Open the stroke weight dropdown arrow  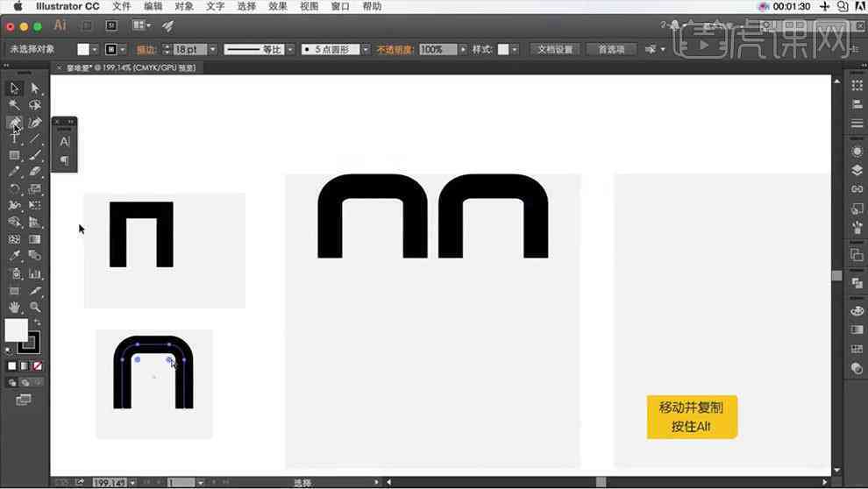point(212,50)
